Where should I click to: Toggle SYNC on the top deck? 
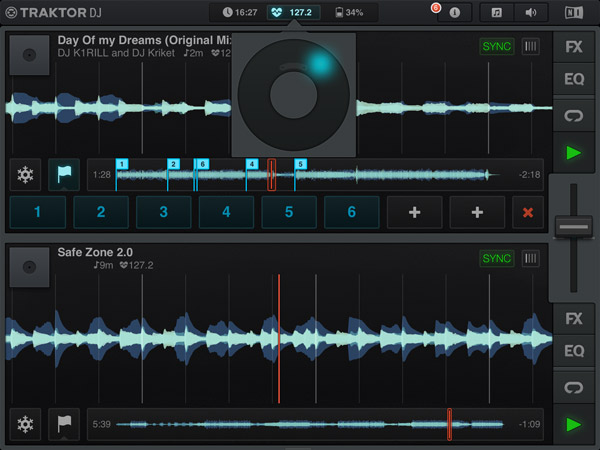[x=497, y=47]
